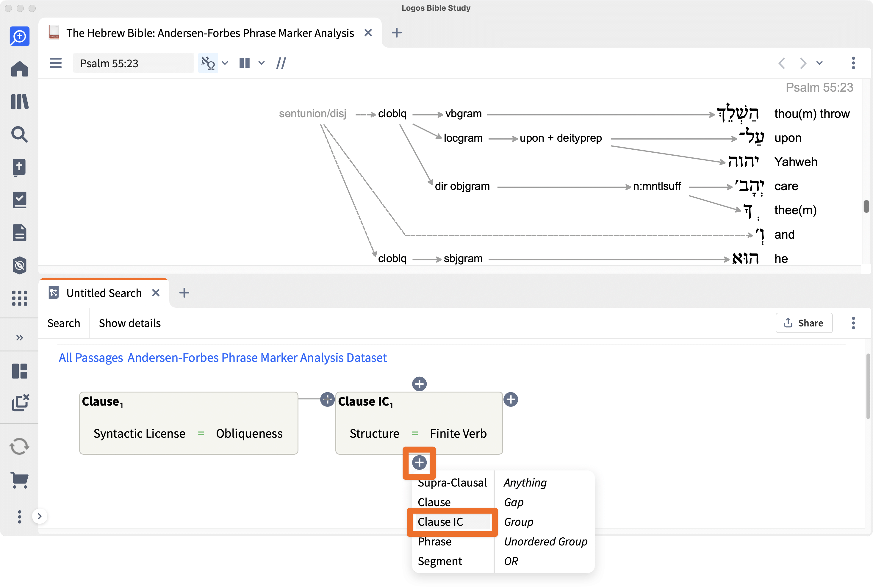Choose Anything from the popup menu
Image resolution: width=873 pixels, height=588 pixels.
pos(525,483)
